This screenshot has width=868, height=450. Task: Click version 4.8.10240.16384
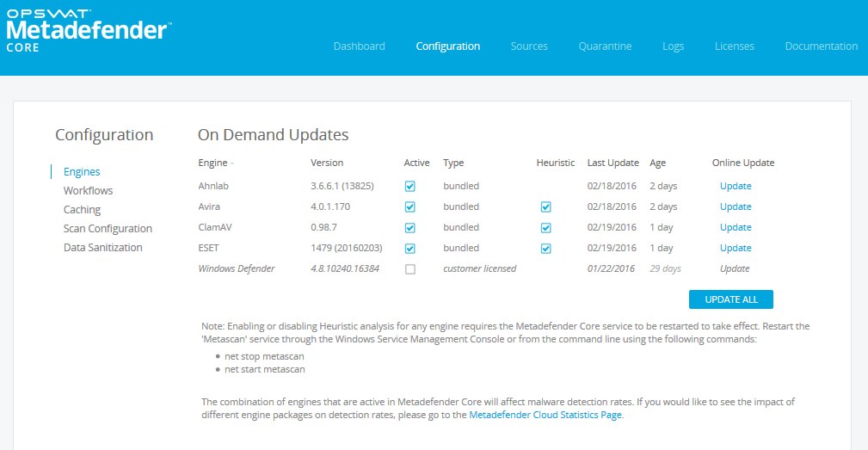point(345,268)
